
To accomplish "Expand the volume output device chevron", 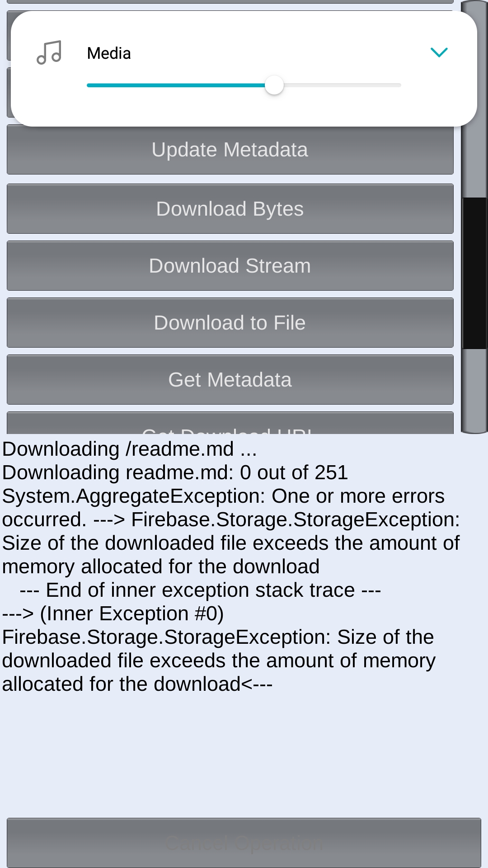I will pos(439,52).
